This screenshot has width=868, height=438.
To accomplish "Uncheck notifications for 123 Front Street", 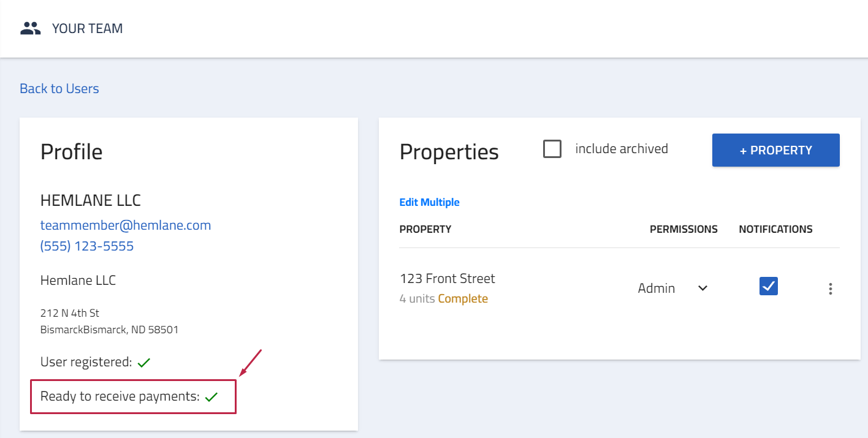I will [x=769, y=286].
